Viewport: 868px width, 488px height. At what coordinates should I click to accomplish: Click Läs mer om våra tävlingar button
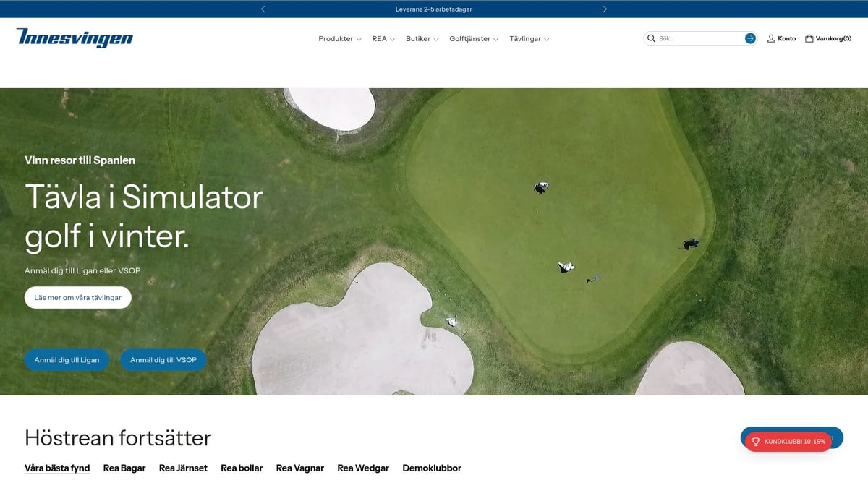[x=78, y=297]
